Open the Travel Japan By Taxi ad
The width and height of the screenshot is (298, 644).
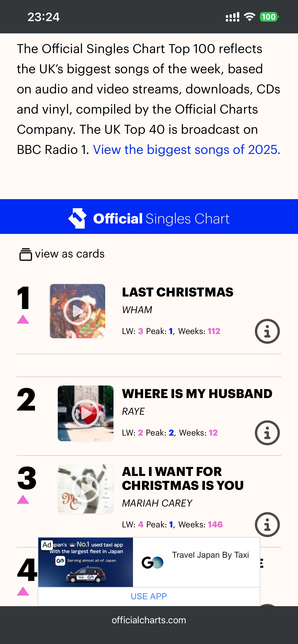(210, 555)
